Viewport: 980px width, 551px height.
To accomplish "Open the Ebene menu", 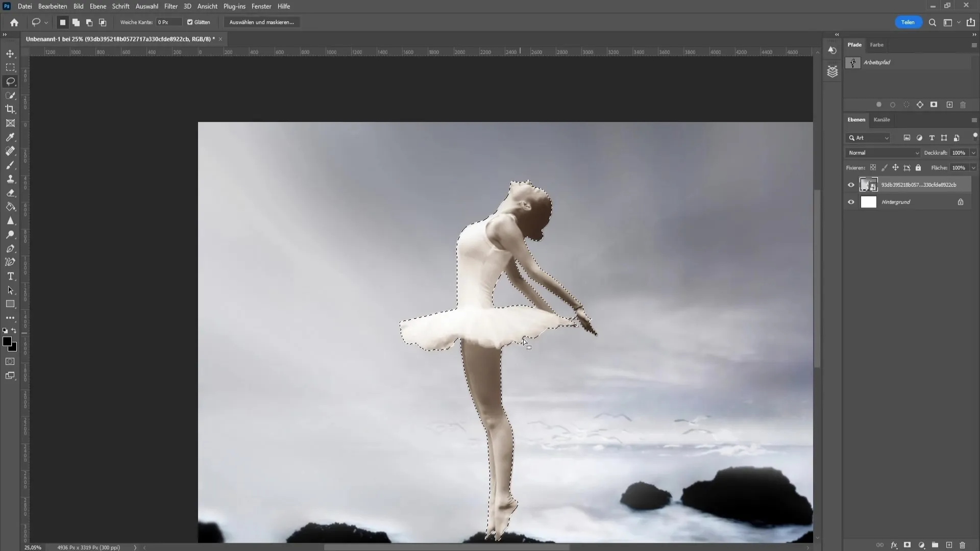I will coord(97,6).
